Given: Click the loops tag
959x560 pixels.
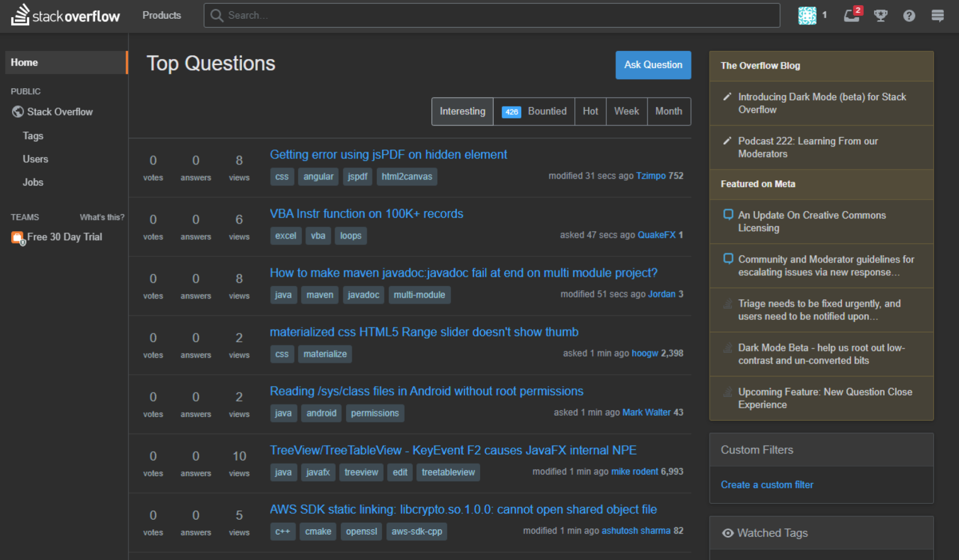Looking at the screenshot, I should 351,236.
